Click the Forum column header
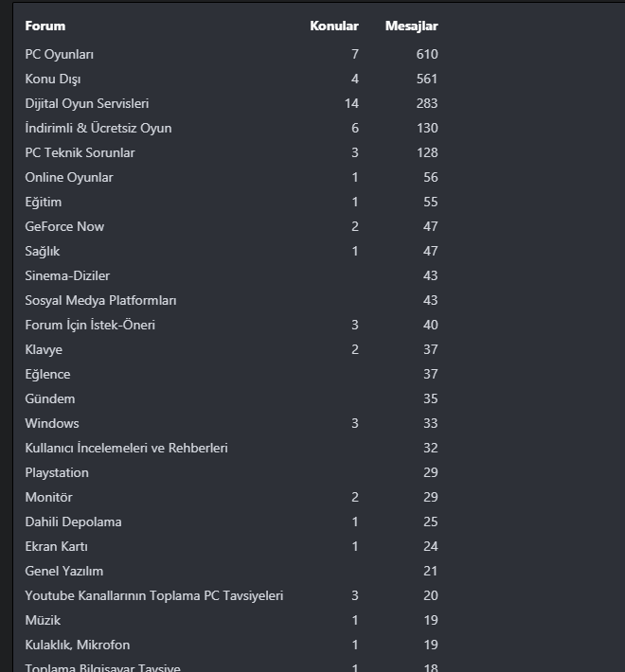The width and height of the screenshot is (625, 672). (45, 26)
